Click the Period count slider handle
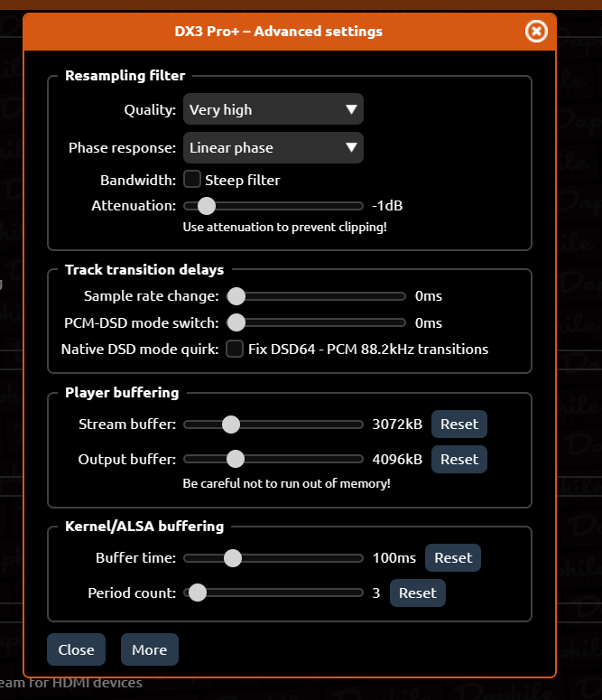 198,593
